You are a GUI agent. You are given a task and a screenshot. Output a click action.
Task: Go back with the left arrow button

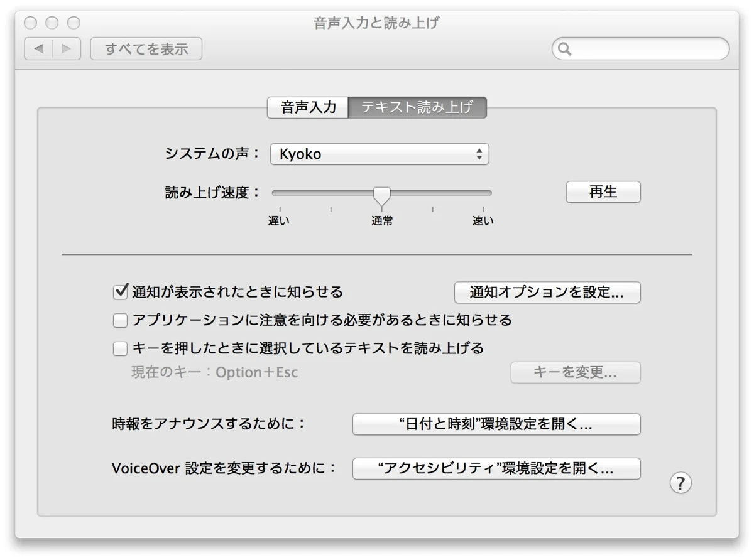tap(39, 49)
